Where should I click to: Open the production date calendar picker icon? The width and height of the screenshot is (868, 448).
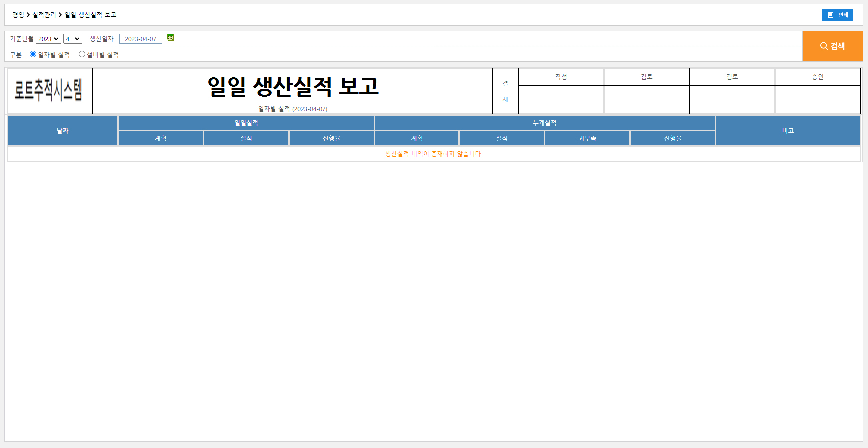coord(170,38)
